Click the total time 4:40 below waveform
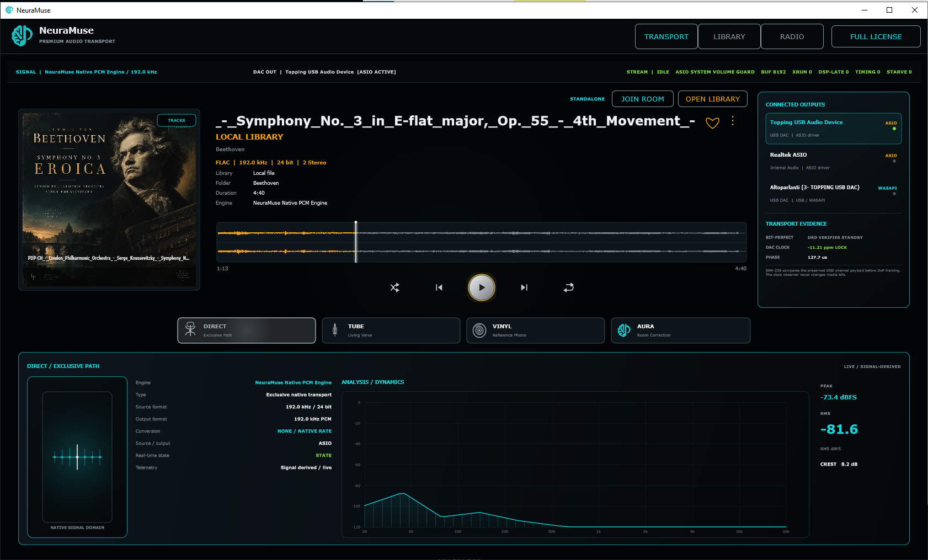Image resolution: width=928 pixels, height=560 pixels. click(x=740, y=269)
